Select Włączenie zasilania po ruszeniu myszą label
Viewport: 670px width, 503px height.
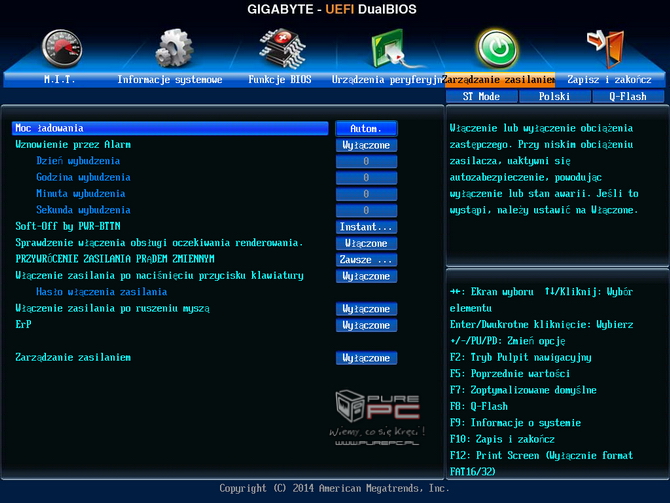tap(113, 308)
